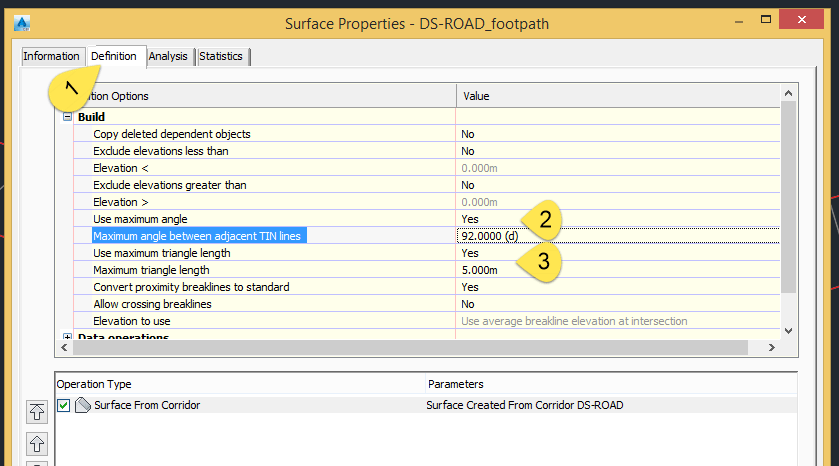Viewport: 839px width, 466px height.
Task: Select Maximum triangle length label
Action: [151, 270]
